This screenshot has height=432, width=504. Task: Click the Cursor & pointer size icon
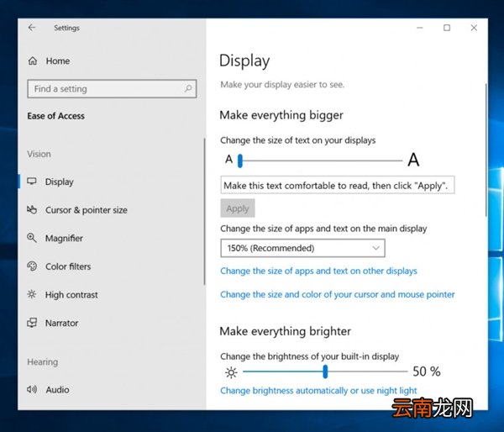pyautogui.click(x=32, y=210)
